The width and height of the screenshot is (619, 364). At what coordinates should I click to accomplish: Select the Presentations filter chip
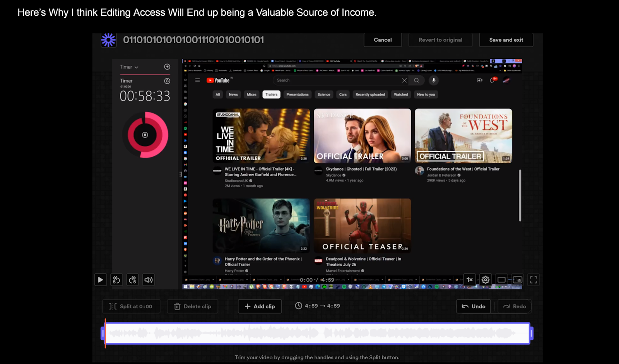click(298, 94)
